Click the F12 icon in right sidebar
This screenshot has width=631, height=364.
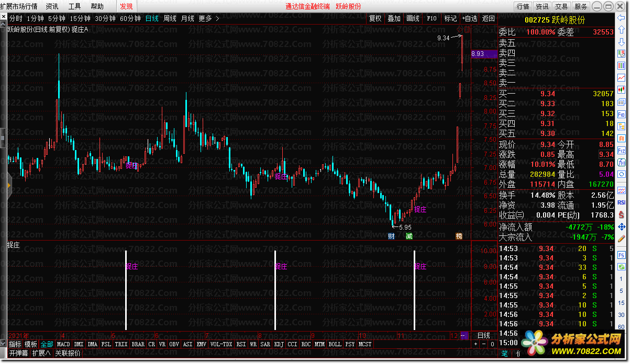(622, 150)
